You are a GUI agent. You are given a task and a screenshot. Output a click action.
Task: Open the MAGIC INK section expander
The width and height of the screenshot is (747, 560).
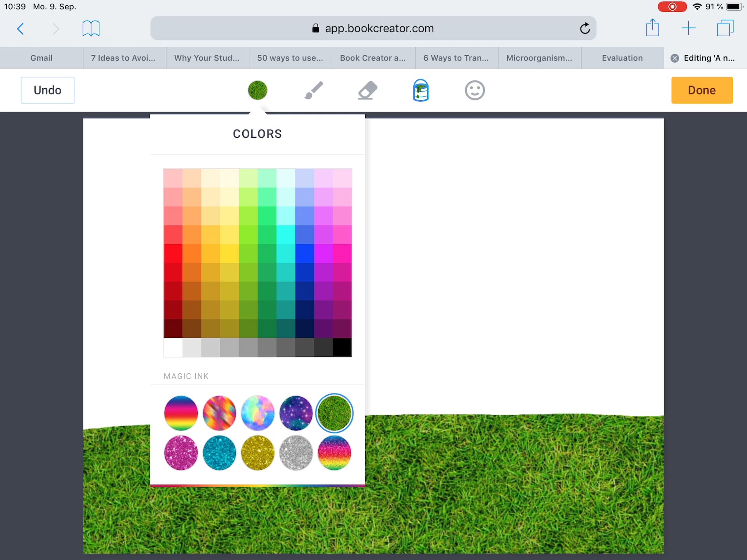point(186,376)
